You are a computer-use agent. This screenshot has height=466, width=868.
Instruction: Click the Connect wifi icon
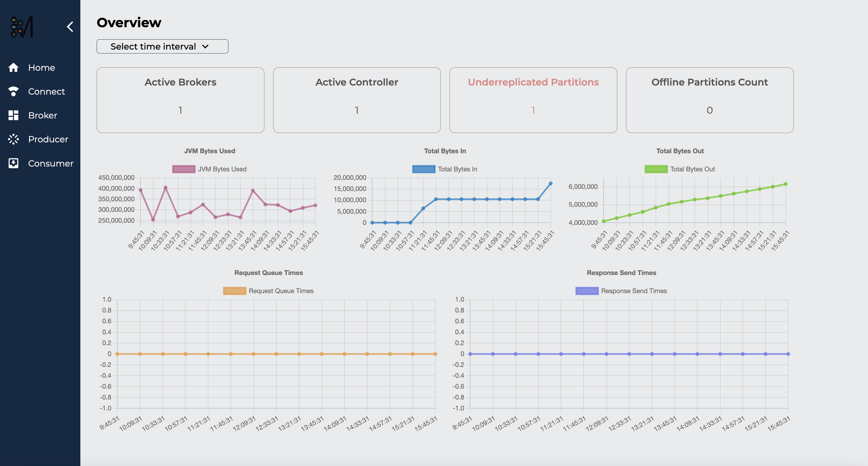13,91
